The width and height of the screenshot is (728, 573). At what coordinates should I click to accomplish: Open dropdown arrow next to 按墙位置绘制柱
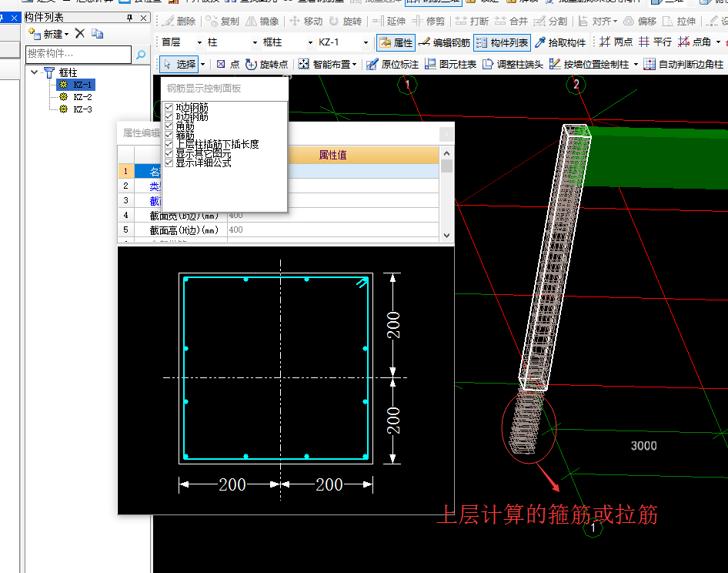point(636,64)
